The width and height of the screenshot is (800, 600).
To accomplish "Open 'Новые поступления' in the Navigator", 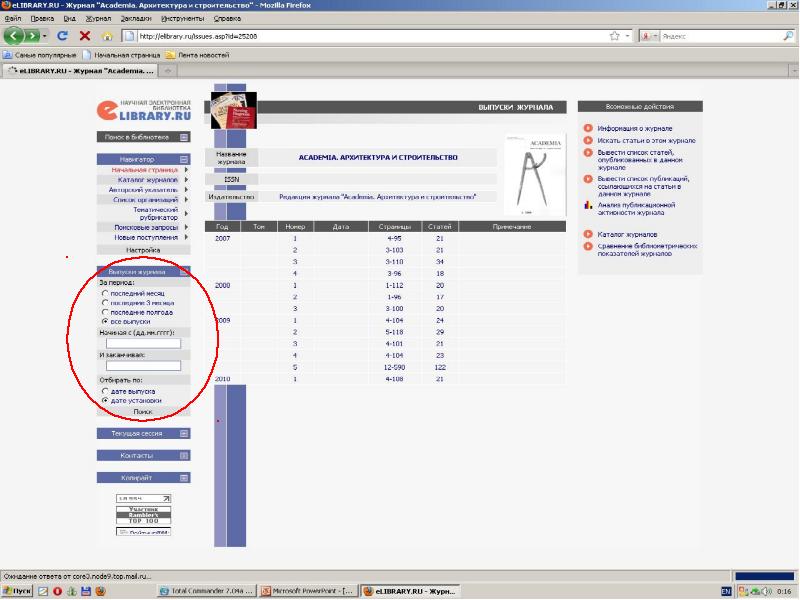I will pos(146,238).
